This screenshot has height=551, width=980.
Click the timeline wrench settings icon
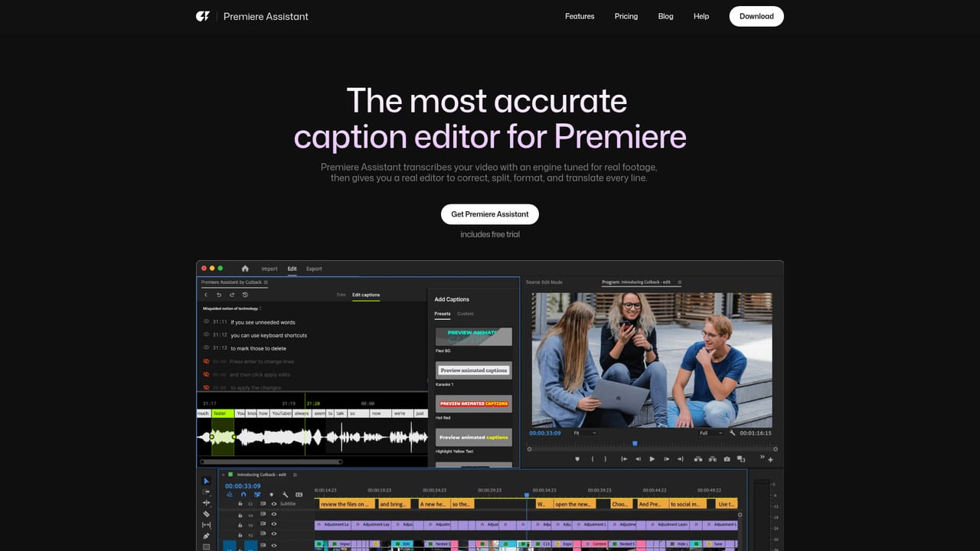click(x=285, y=494)
